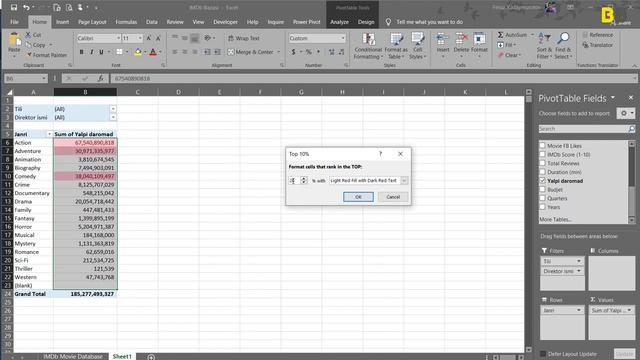Screen dimensions: 640x360
Task: Open the Direktor ismi filter dropdown in B3
Action: (113, 118)
